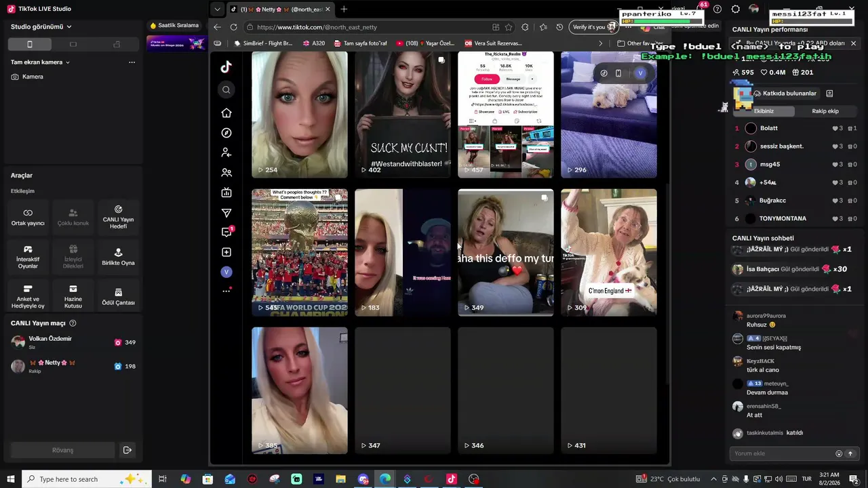Open the Friends icon in TikTok sidebar
The width and height of the screenshot is (868, 488).
(x=226, y=173)
